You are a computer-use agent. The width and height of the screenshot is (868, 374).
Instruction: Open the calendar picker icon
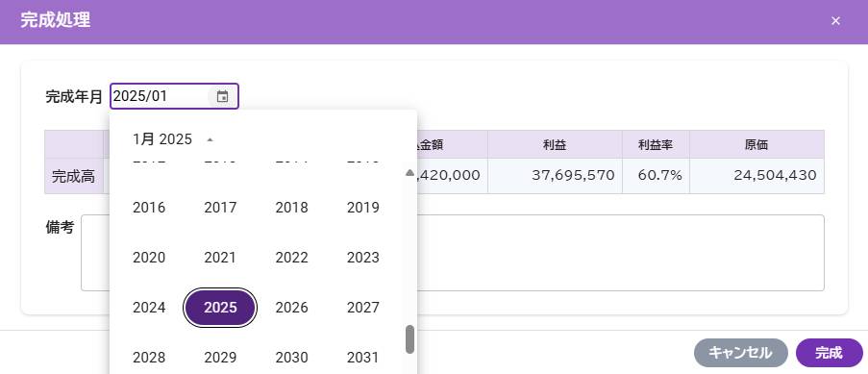(222, 96)
